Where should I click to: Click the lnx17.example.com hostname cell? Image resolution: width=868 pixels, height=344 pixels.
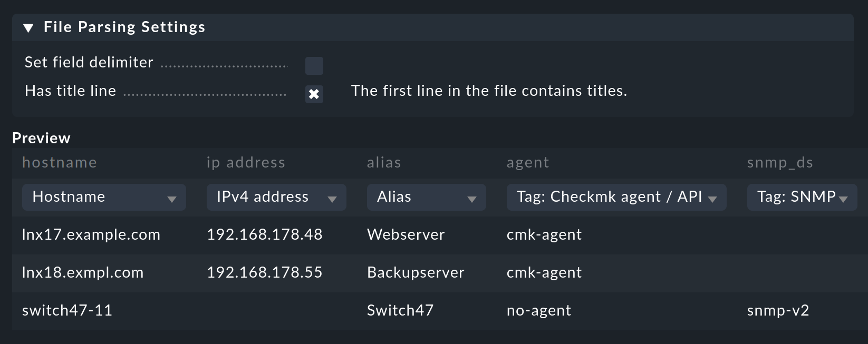tap(91, 235)
